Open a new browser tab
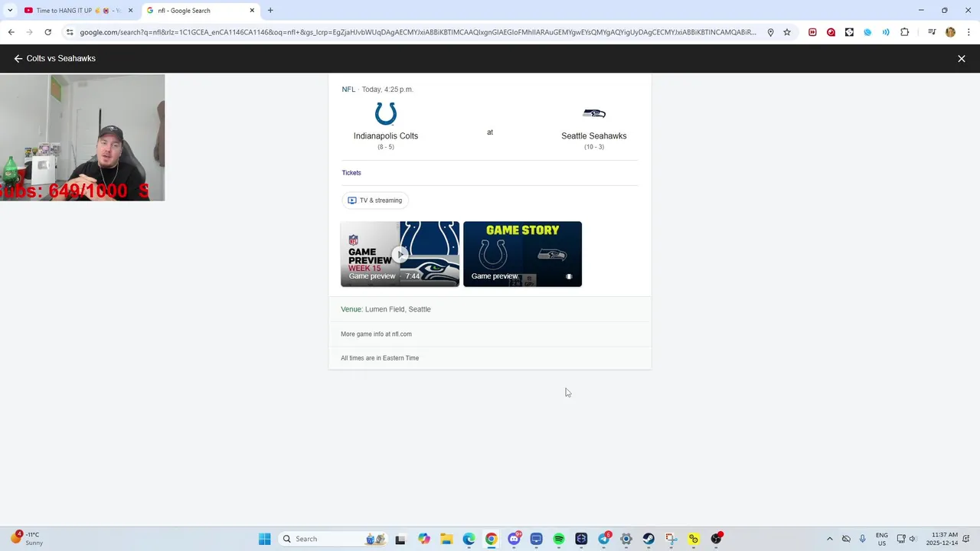 pos(270,11)
